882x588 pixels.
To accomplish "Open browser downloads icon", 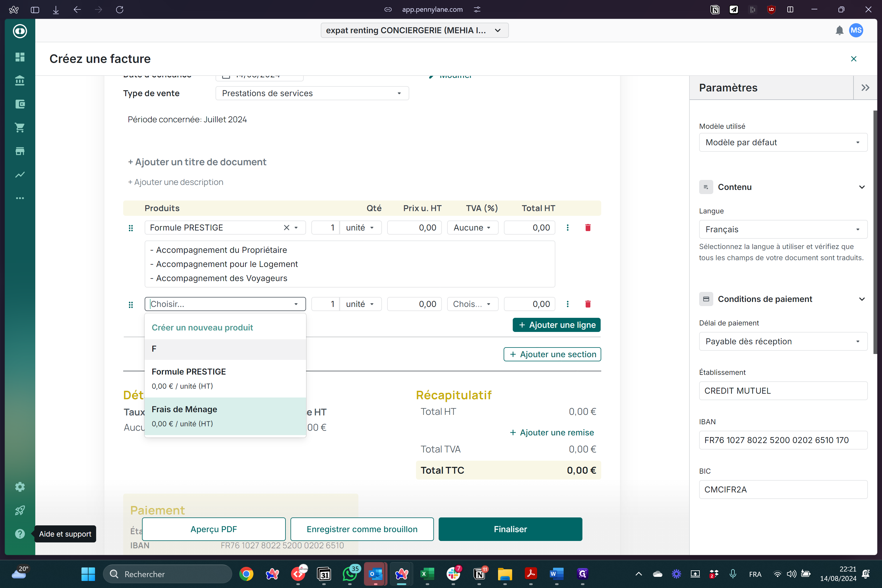I will coord(56,9).
